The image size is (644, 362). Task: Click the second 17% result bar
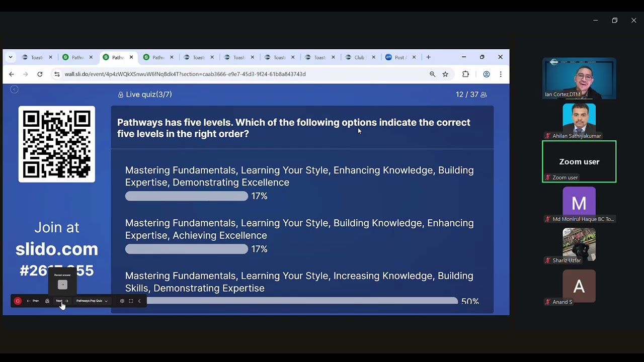point(187,249)
